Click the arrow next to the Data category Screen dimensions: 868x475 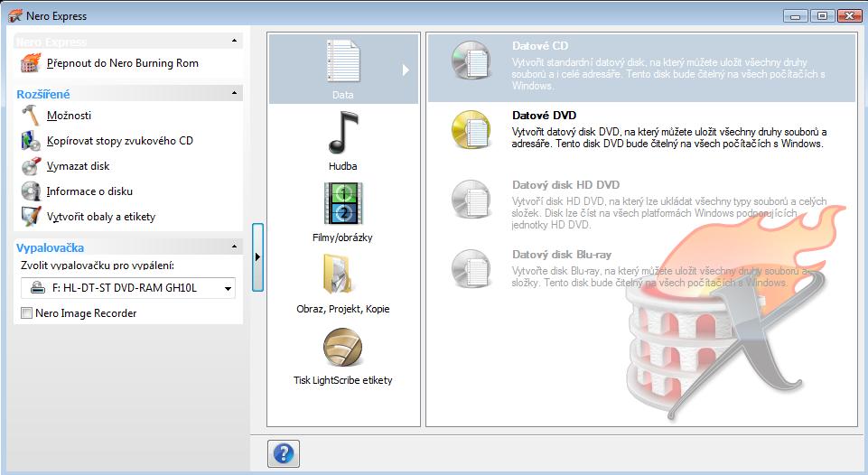pyautogui.click(x=406, y=70)
